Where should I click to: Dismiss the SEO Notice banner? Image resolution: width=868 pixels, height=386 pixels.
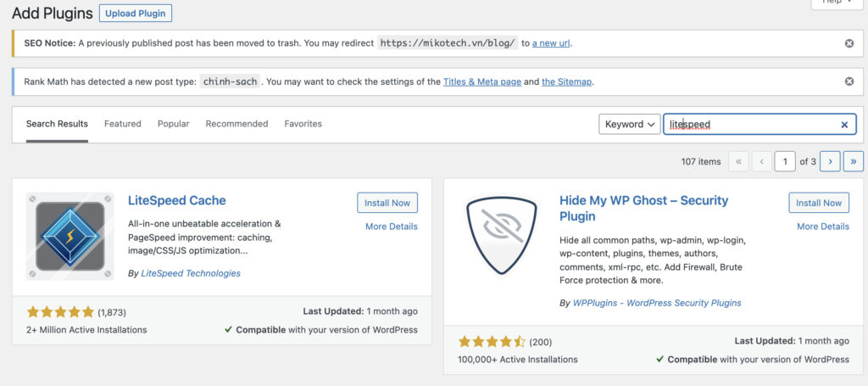point(849,43)
